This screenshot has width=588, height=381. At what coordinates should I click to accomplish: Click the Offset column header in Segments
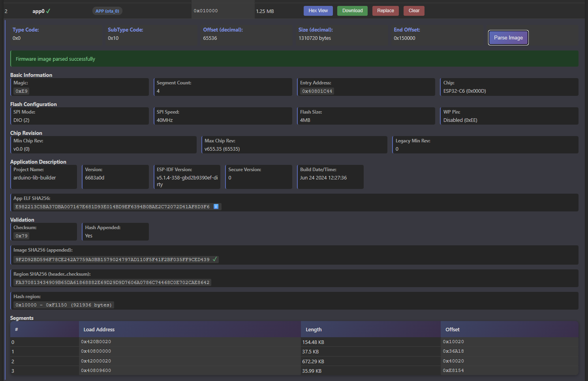pos(453,330)
